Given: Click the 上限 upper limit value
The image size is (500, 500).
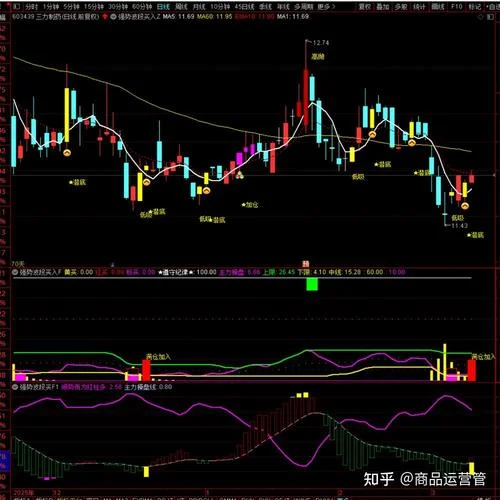Looking at the screenshot, I should 279,272.
